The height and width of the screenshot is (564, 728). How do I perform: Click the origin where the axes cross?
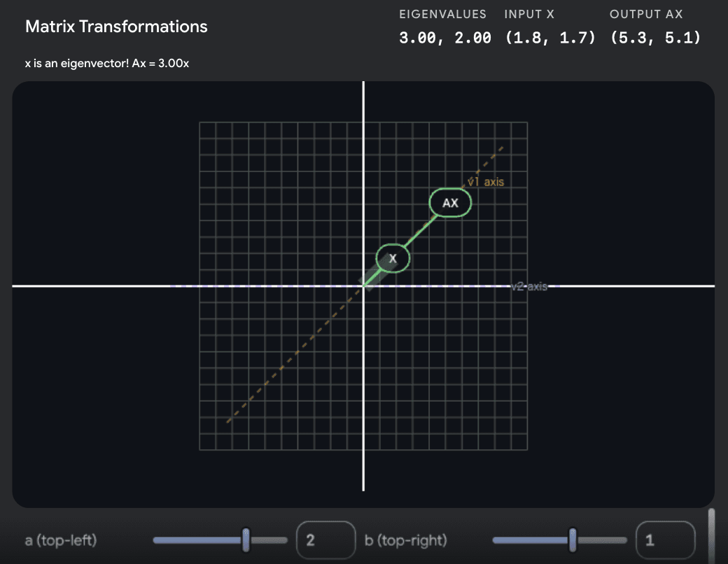(363, 286)
